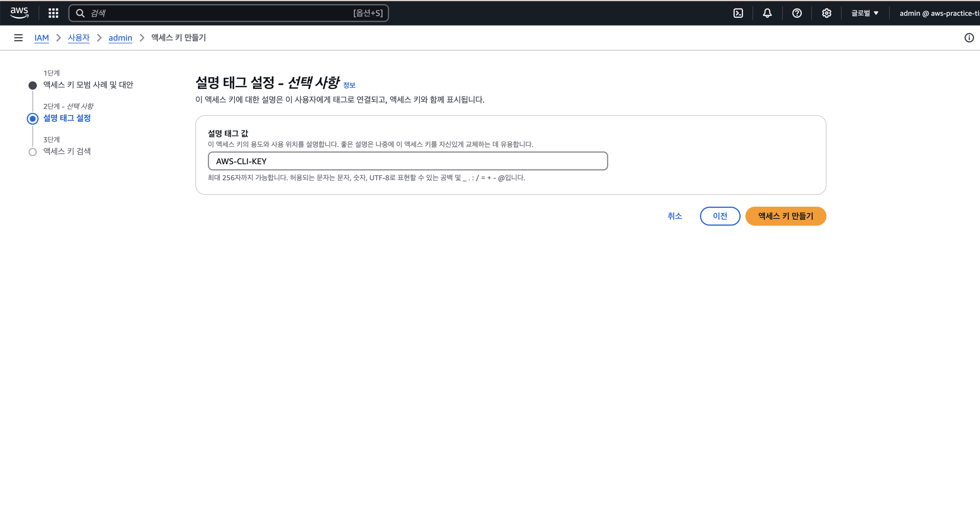
Task: Click the info panel icon at right
Action: click(x=969, y=38)
